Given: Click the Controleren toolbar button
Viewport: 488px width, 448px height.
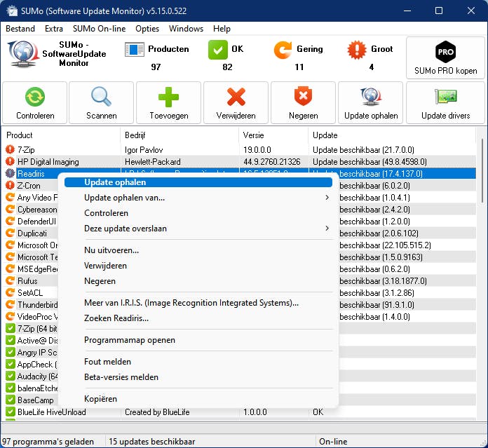Looking at the screenshot, I should 34,102.
